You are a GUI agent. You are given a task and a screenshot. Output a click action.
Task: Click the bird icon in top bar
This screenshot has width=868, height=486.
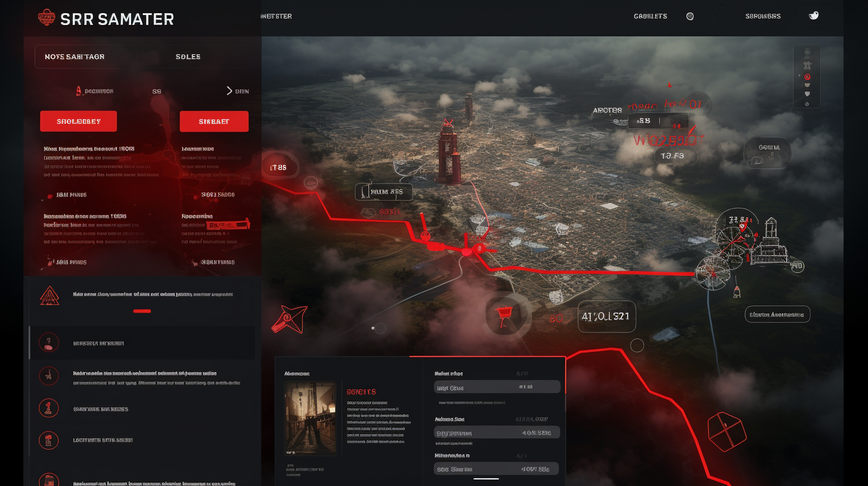813,15
